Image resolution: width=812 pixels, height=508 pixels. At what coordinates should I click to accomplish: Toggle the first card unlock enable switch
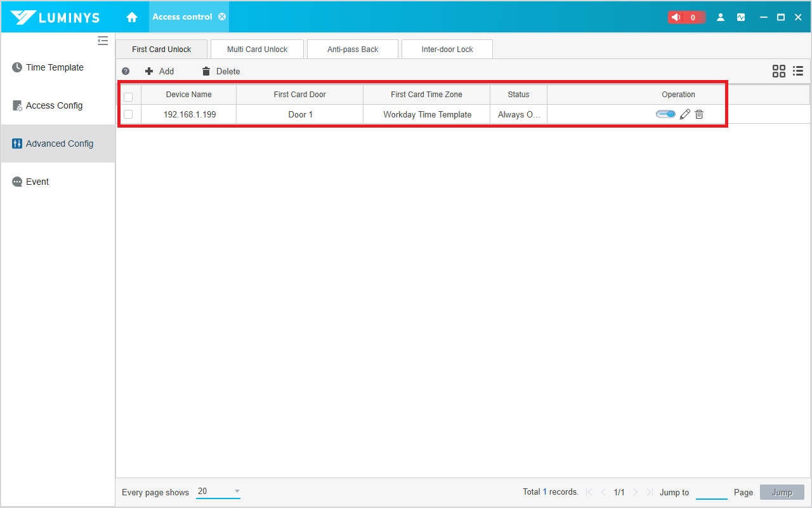[665, 114]
